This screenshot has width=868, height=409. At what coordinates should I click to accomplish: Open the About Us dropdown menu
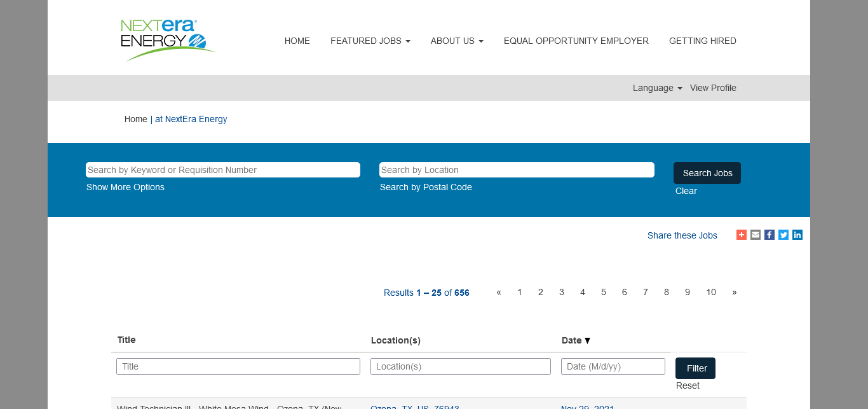tap(457, 41)
